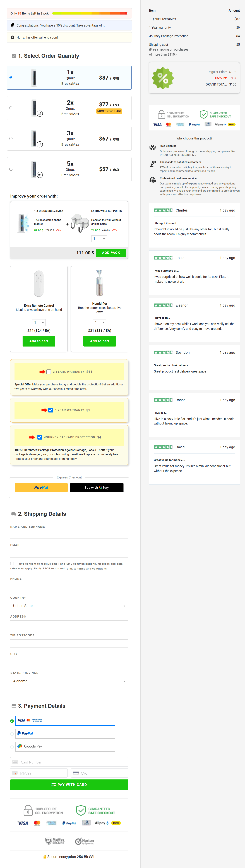The image size is (245, 868).
Task: Click the PayPal express checkout button
Action: click(x=41, y=487)
